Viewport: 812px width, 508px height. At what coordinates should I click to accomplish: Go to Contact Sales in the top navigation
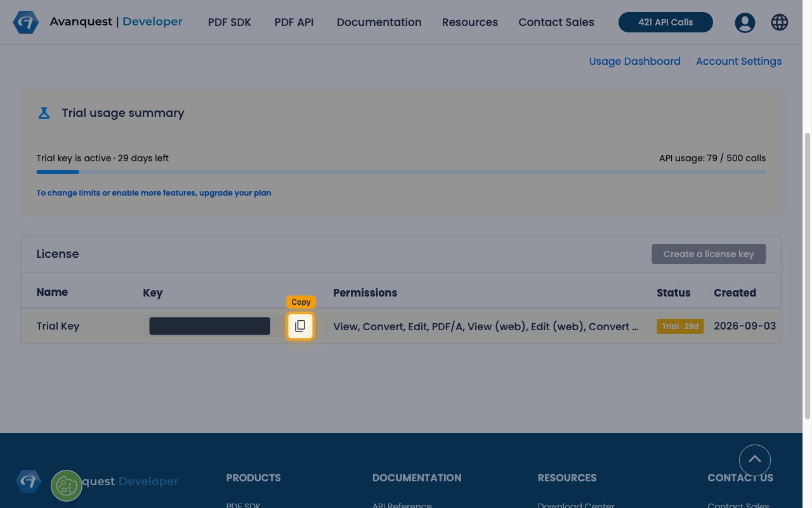pyautogui.click(x=556, y=22)
